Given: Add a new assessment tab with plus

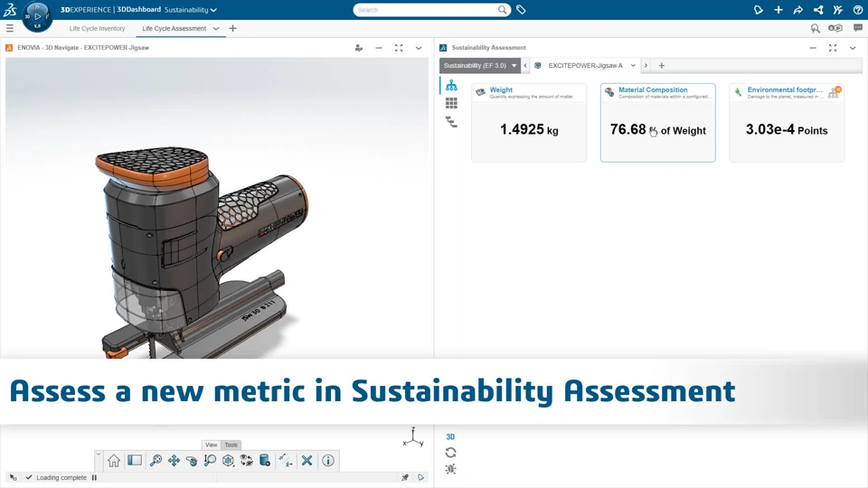Looking at the screenshot, I should tap(661, 65).
